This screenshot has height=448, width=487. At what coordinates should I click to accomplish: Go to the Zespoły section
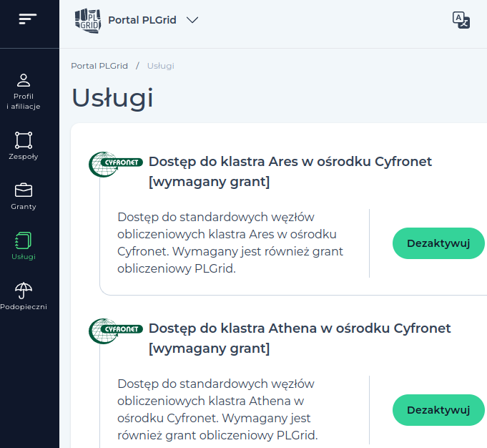(24, 146)
